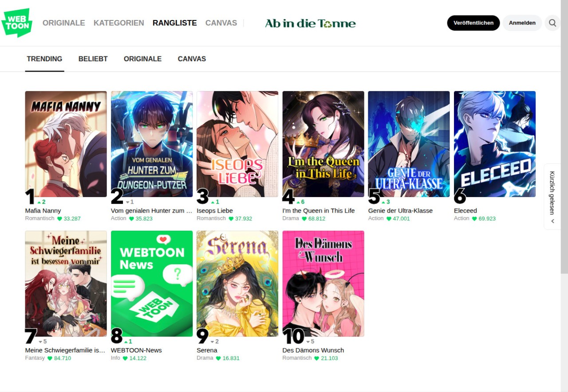
Task: Click the Veröffentlichen button
Action: pyautogui.click(x=473, y=23)
